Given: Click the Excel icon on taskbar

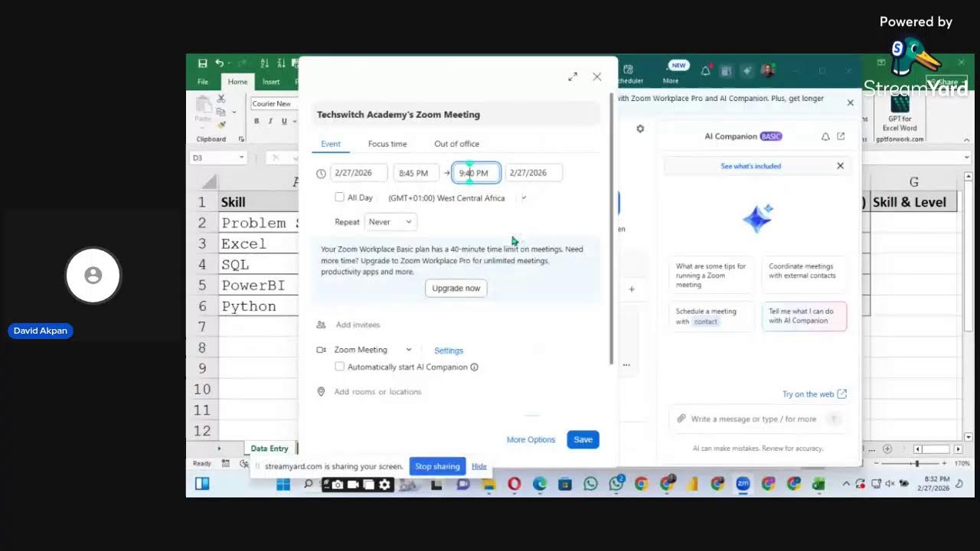Looking at the screenshot, I should [818, 484].
